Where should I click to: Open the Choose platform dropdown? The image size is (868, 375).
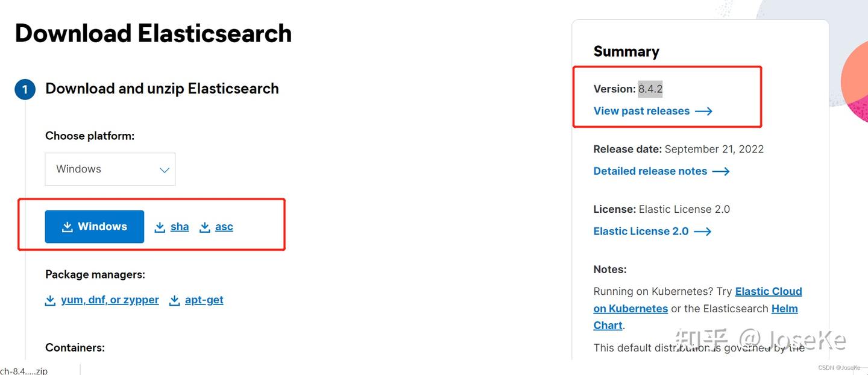click(110, 169)
